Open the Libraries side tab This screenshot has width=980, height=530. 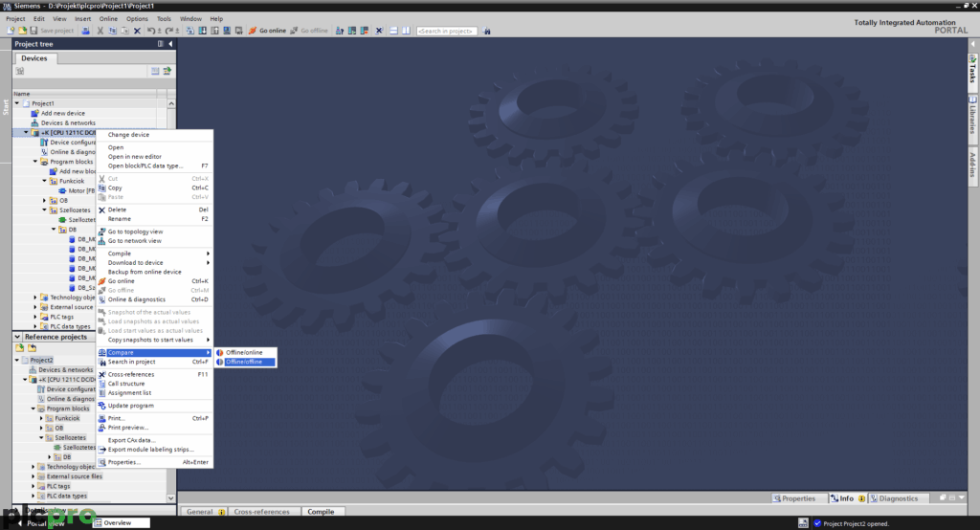coord(973,117)
